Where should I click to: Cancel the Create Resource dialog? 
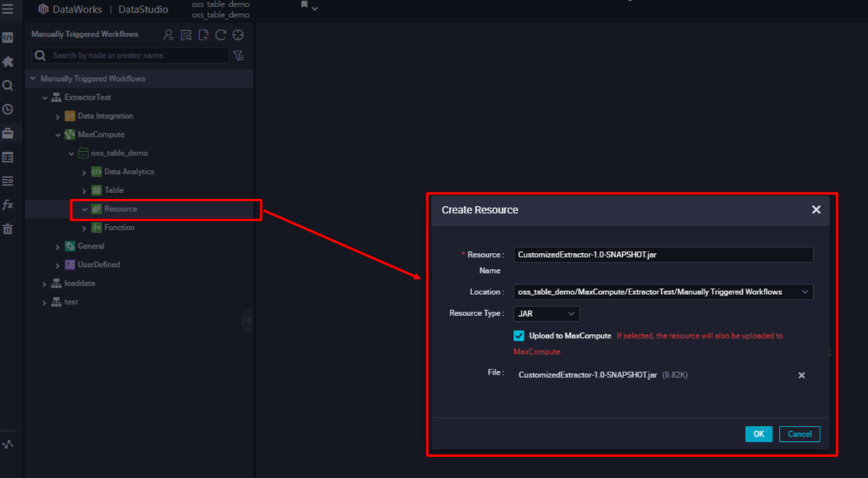click(x=799, y=434)
